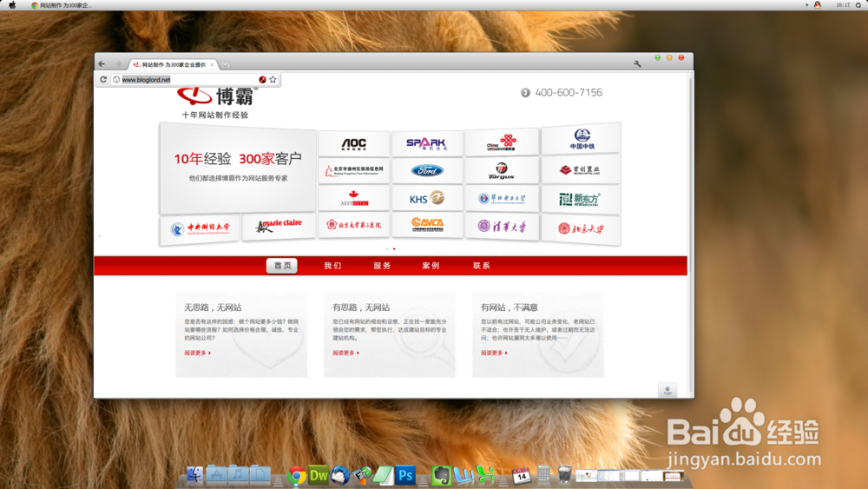Reload the page with refresh icon
The height and width of the screenshot is (489, 868).
coord(103,80)
